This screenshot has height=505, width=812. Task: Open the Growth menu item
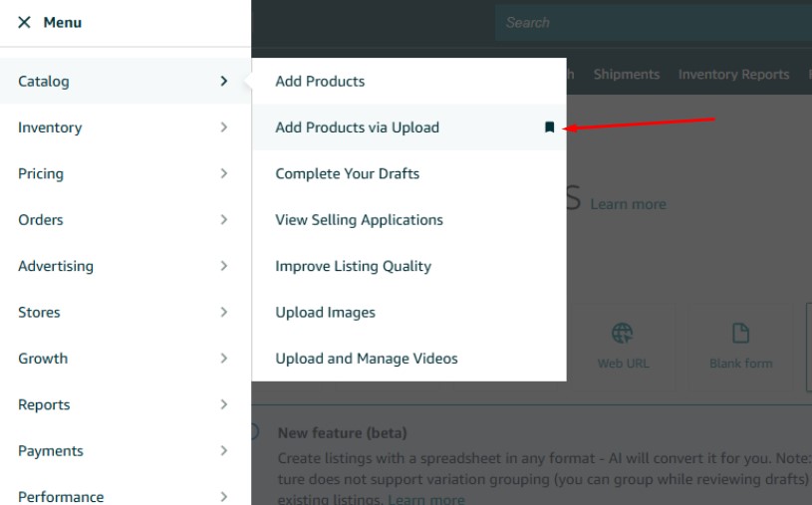pyautogui.click(x=126, y=358)
